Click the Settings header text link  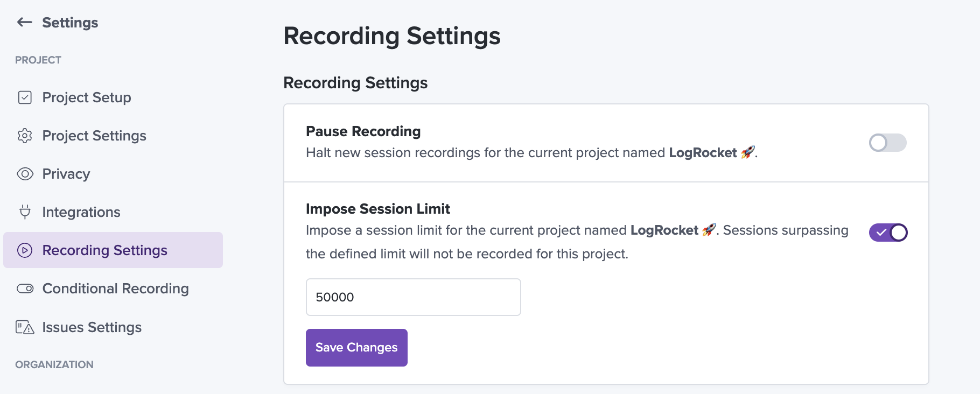[70, 23]
